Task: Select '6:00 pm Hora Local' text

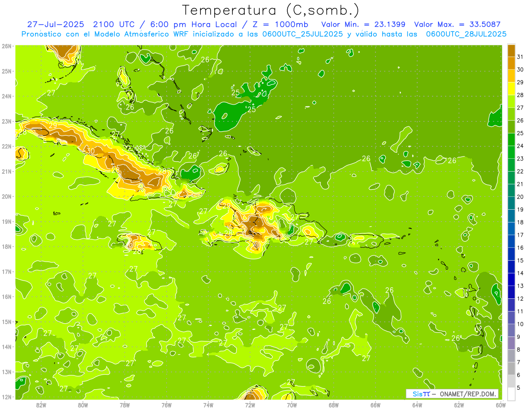Action: pos(194,24)
